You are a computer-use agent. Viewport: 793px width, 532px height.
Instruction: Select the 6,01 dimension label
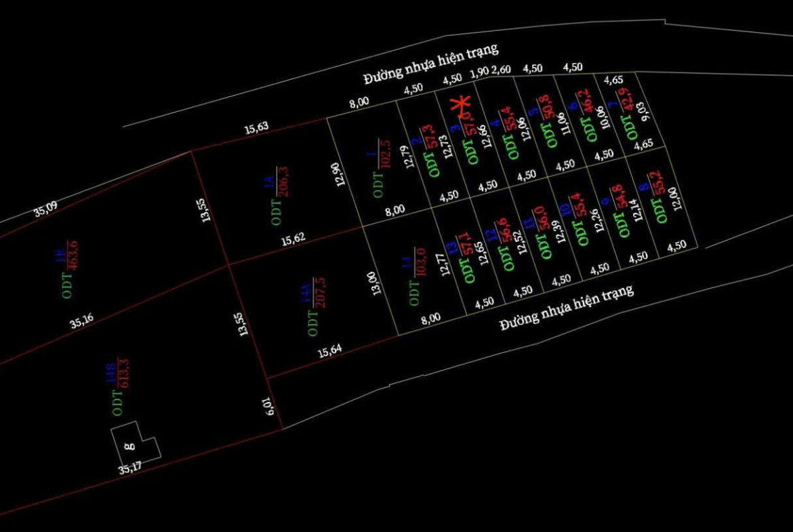[270, 407]
